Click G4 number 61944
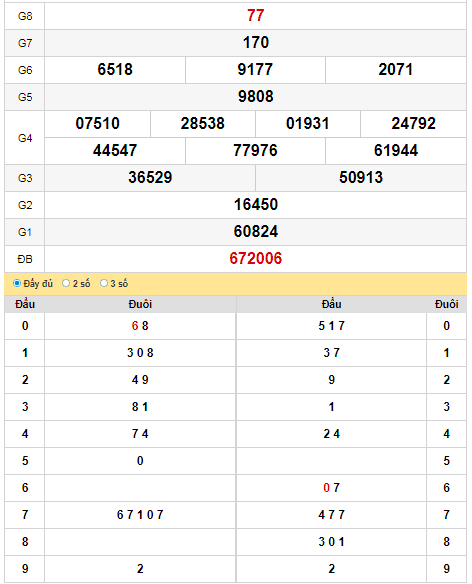This screenshot has width=472, height=584. click(396, 150)
